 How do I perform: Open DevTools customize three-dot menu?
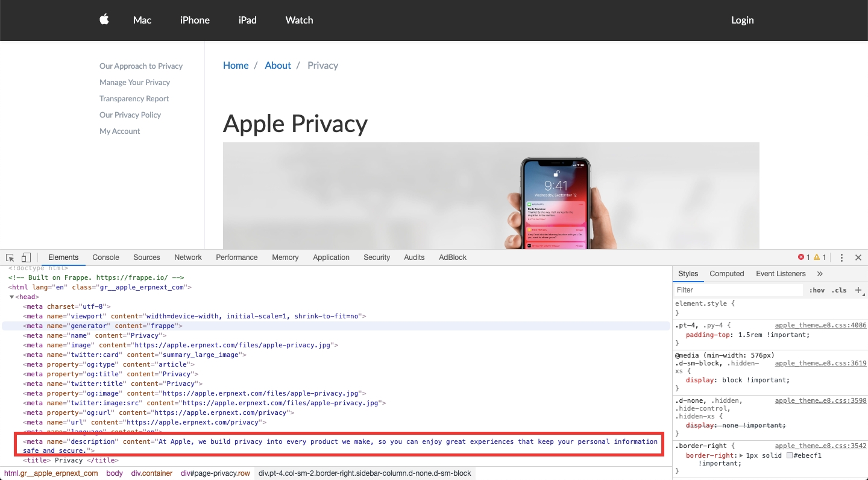841,257
